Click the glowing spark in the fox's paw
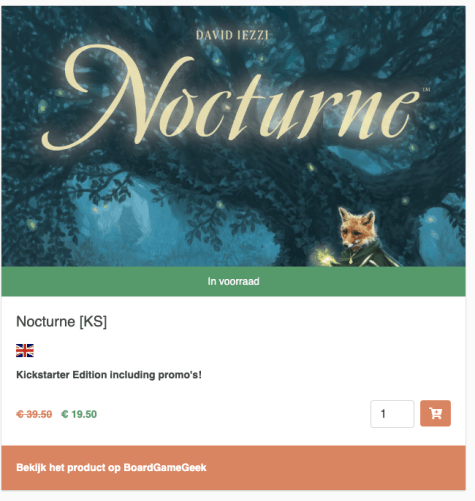Image resolution: width=475 pixels, height=501 pixels. click(324, 256)
